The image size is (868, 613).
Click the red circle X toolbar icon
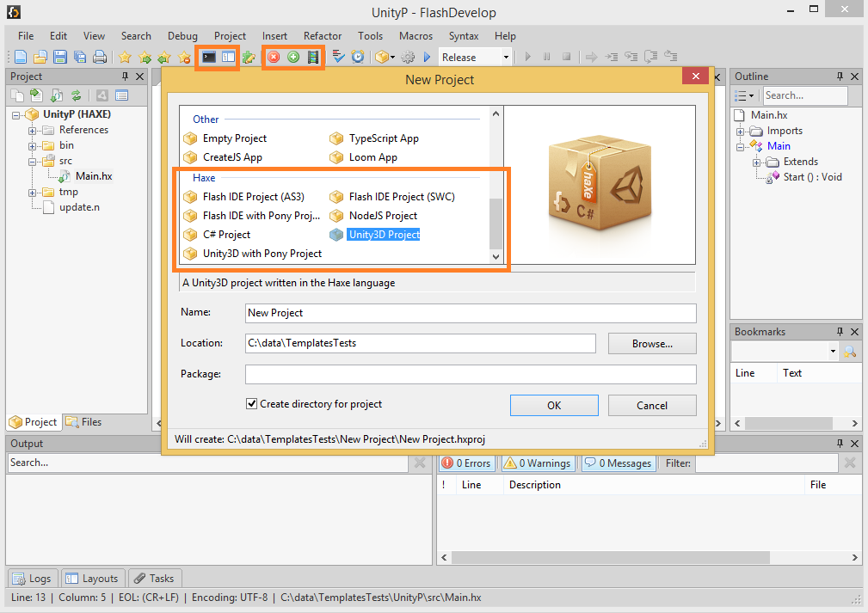(x=274, y=57)
